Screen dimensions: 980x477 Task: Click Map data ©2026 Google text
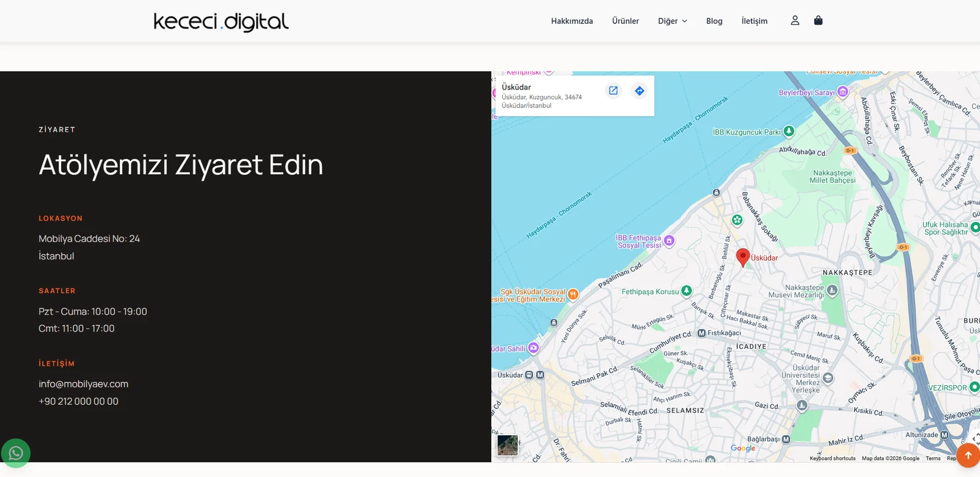[891, 459]
